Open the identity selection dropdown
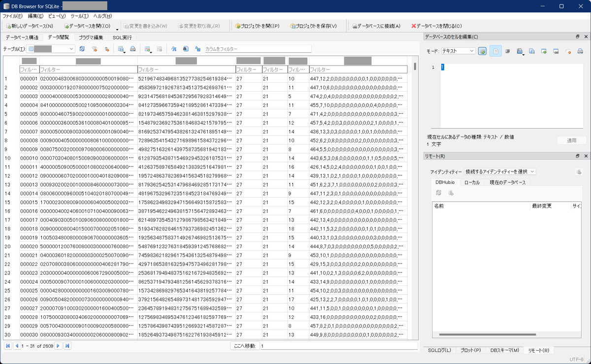 [500, 171]
